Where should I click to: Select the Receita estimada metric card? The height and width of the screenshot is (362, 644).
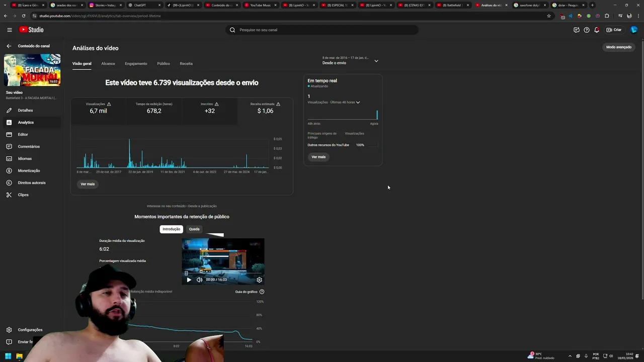coord(265,111)
